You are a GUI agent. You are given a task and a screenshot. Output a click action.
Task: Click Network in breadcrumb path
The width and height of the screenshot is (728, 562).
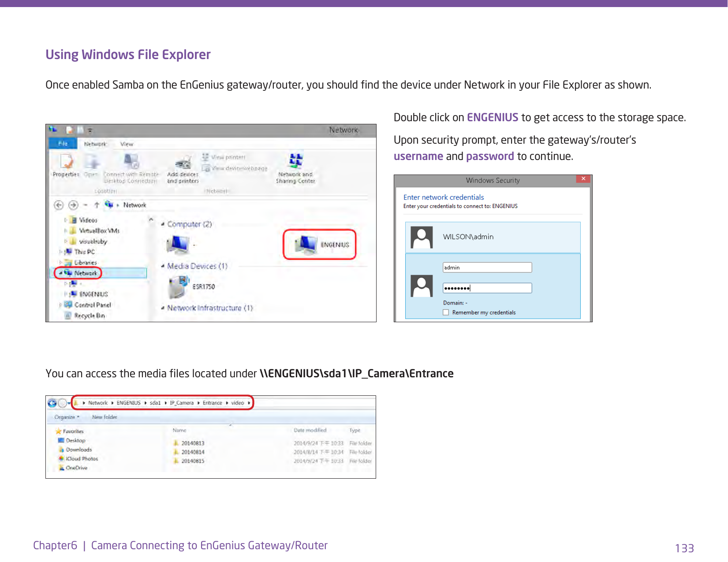click(98, 403)
